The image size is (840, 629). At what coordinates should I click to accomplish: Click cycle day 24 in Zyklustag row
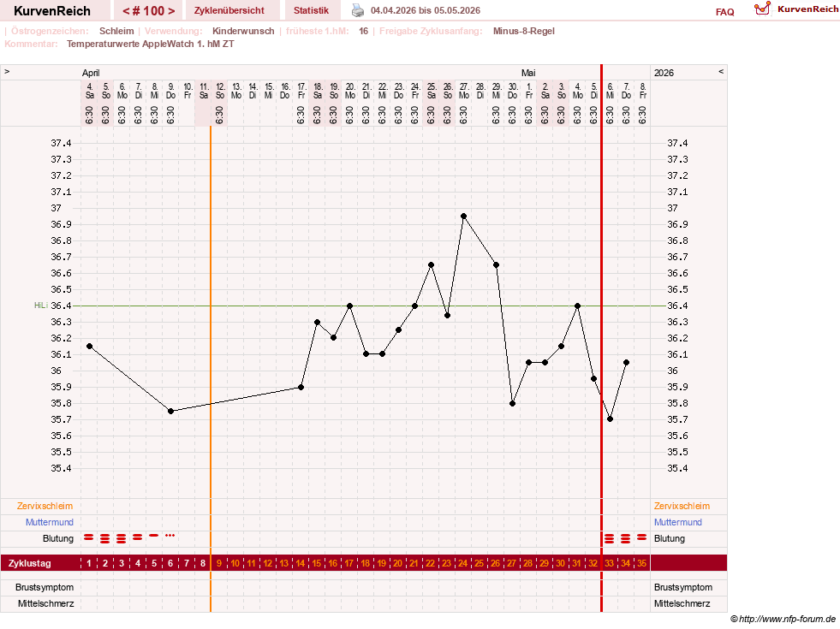463,563
